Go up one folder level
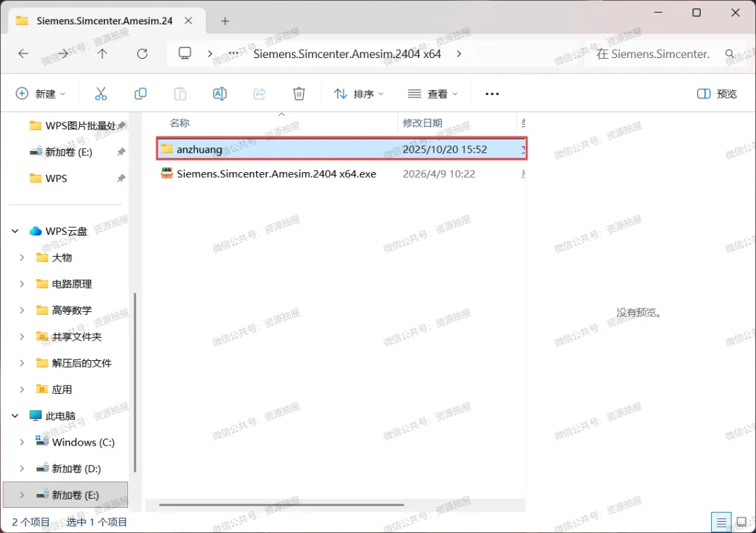Screen dimensions: 756x533 point(102,53)
